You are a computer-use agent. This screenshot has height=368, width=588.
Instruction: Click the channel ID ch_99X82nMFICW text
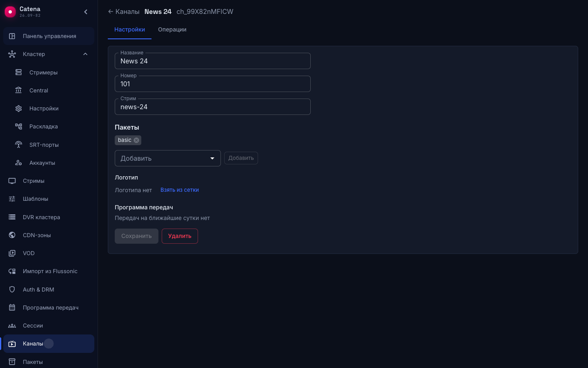point(205,11)
